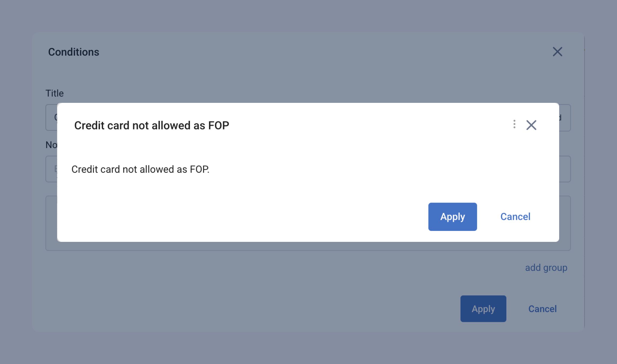This screenshot has height=364, width=617.
Task: Click the dark Apply button on the Conditions form
Action: (x=483, y=309)
